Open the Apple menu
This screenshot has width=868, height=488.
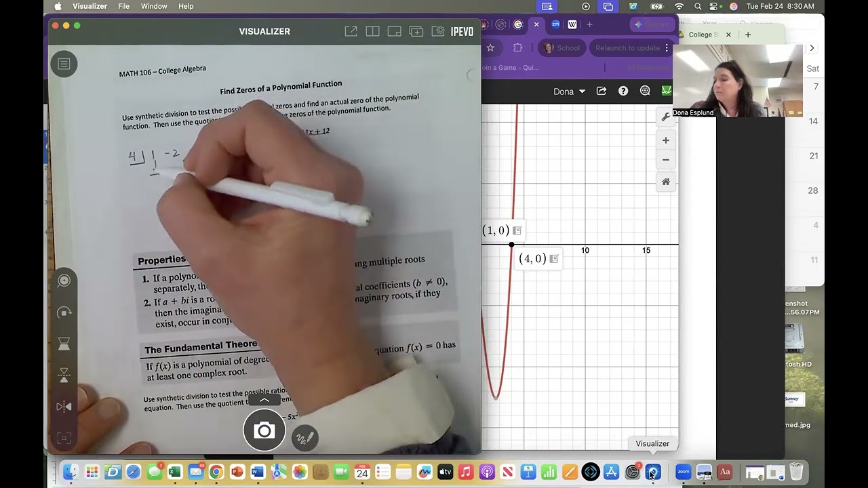click(58, 6)
